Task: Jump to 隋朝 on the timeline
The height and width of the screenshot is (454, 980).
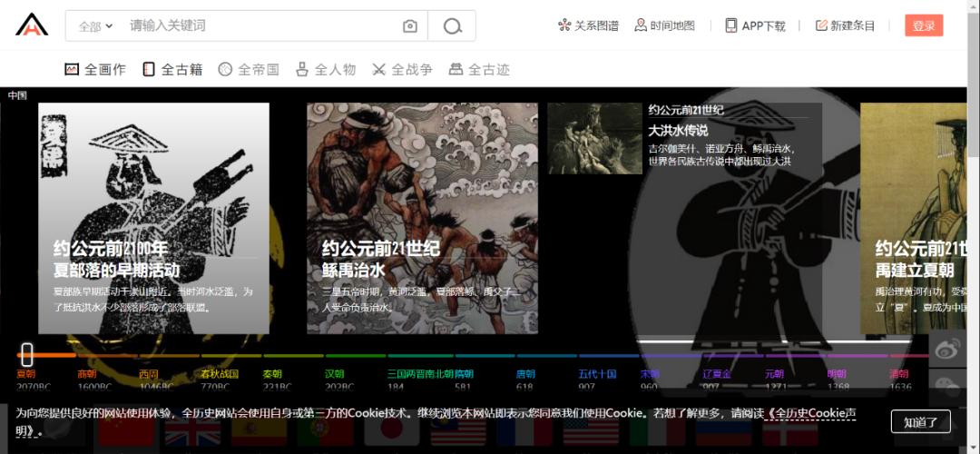Action: pos(465,374)
